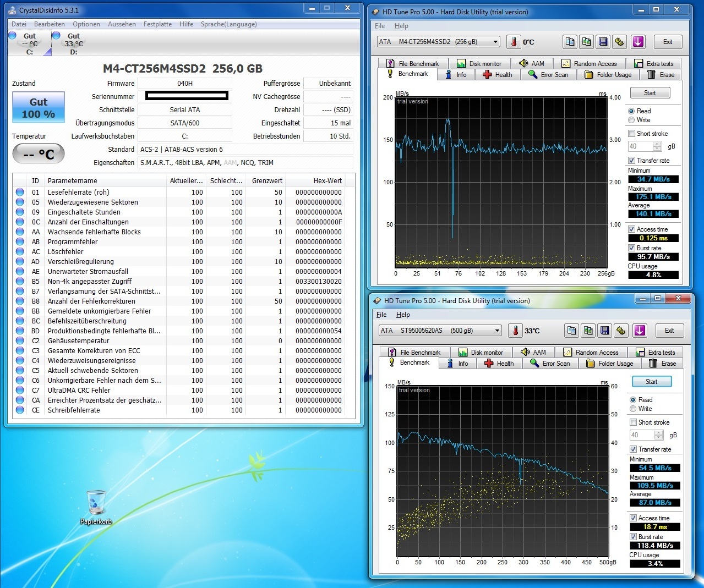Click the Copy info icon in bottom HD Tune window
704x588 pixels.
[572, 331]
